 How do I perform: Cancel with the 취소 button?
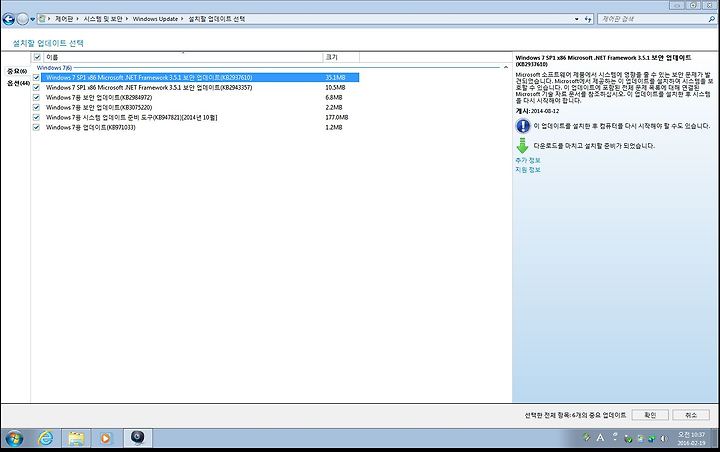[691, 415]
